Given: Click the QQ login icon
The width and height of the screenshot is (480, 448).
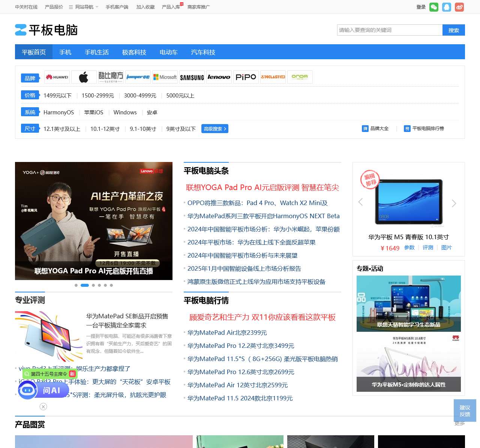Looking at the screenshot, I should 447,7.
